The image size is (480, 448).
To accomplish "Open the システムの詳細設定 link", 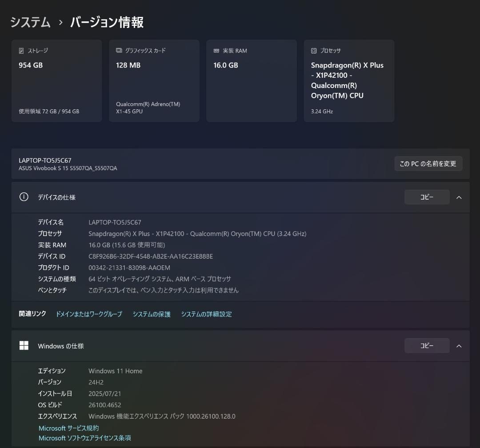I will pyautogui.click(x=206, y=314).
